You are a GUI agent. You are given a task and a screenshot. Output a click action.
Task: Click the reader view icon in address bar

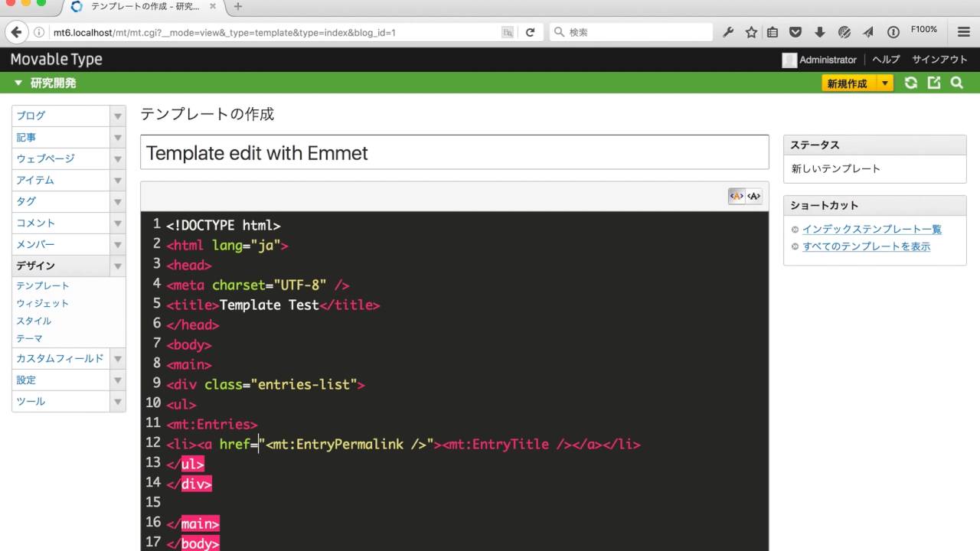507,32
